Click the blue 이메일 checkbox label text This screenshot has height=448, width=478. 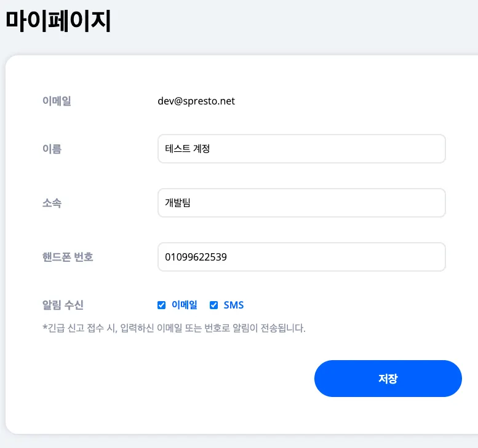coord(185,305)
